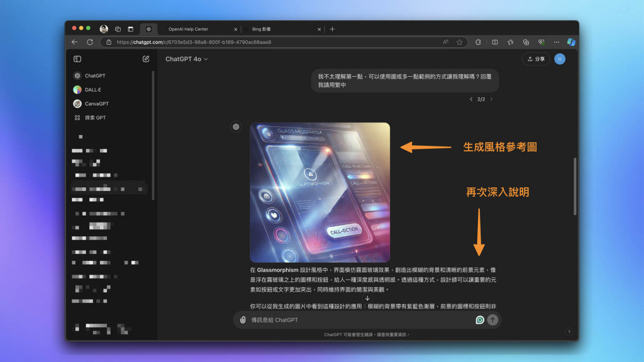This screenshot has height=362, width=644.
Task: Bookmark this page with the star icon
Action: 460,42
